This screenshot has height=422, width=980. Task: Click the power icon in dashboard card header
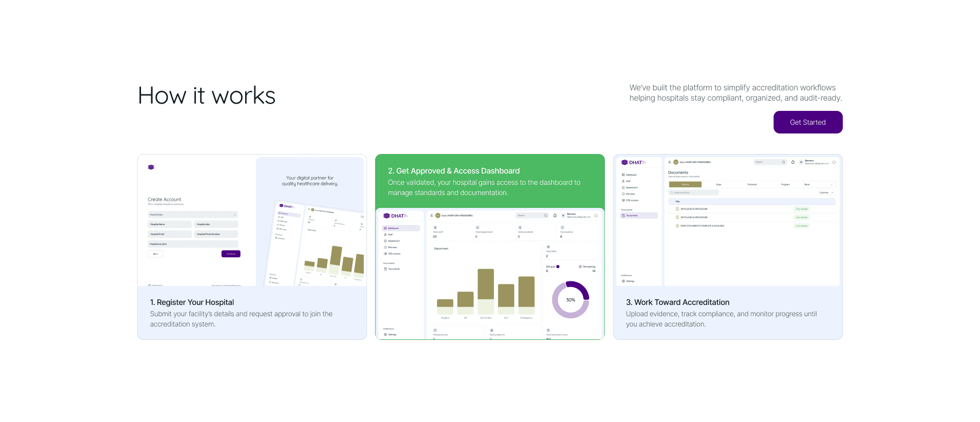[x=596, y=216]
